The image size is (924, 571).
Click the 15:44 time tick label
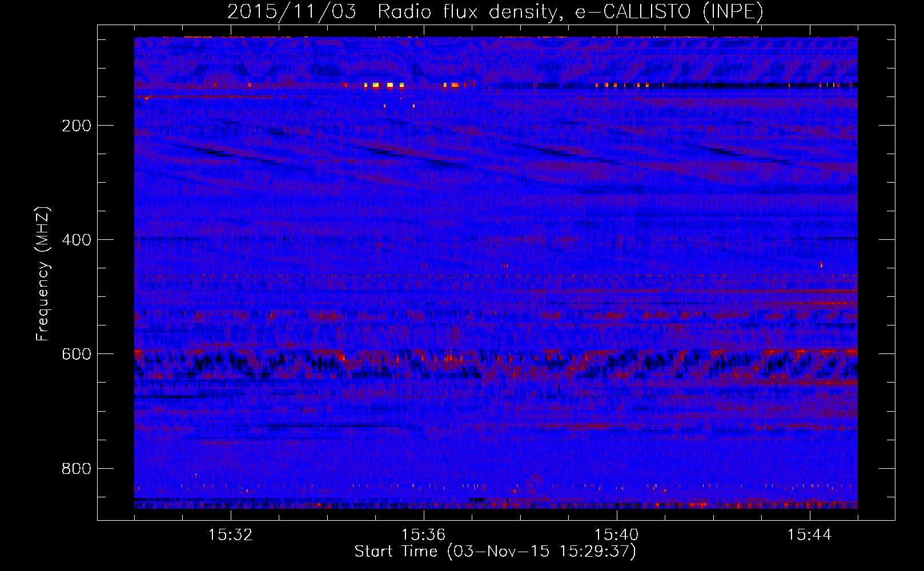[x=810, y=535]
